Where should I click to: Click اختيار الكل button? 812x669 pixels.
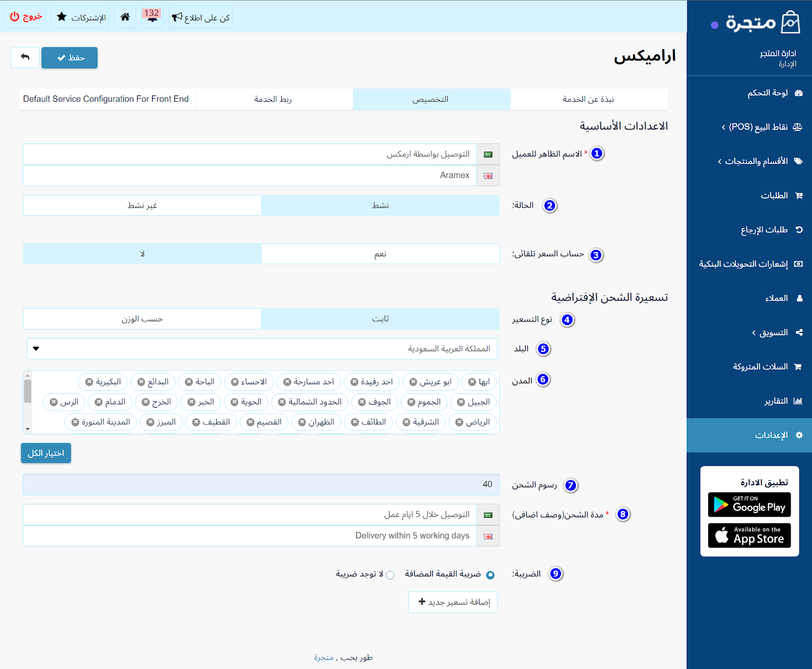click(x=46, y=453)
